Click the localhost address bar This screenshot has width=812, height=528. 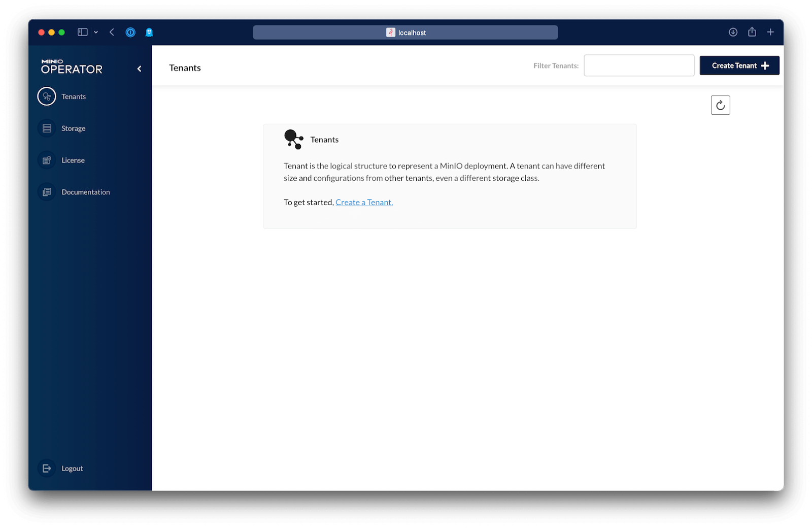coord(405,32)
